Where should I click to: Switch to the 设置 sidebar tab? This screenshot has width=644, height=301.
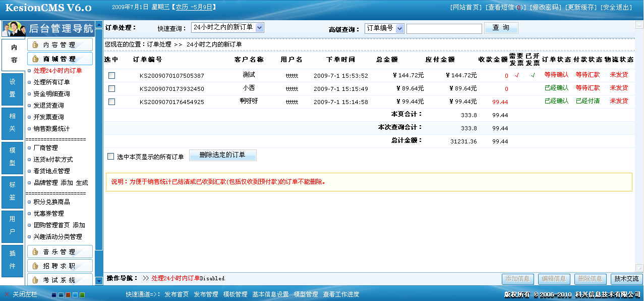(x=13, y=90)
